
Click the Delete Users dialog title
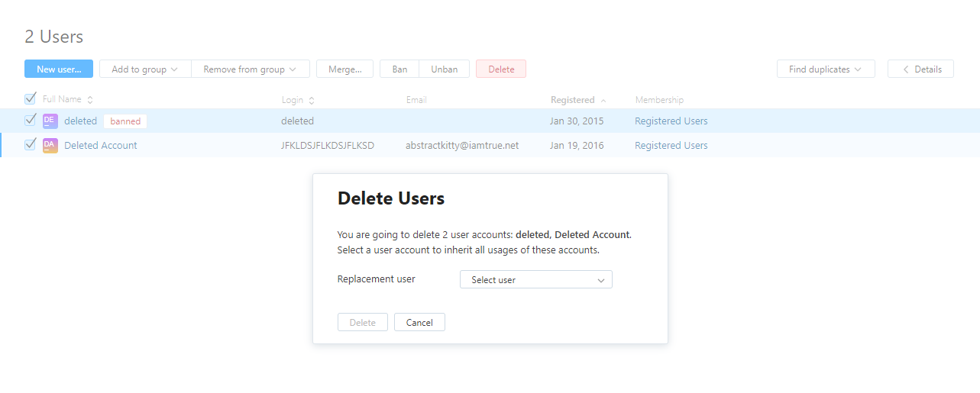(x=391, y=198)
